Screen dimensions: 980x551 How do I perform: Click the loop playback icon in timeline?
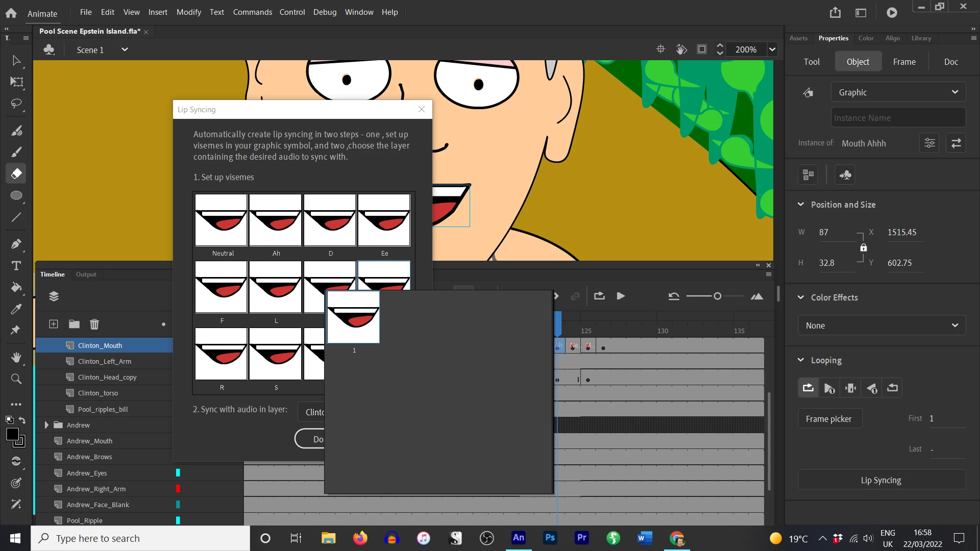599,296
